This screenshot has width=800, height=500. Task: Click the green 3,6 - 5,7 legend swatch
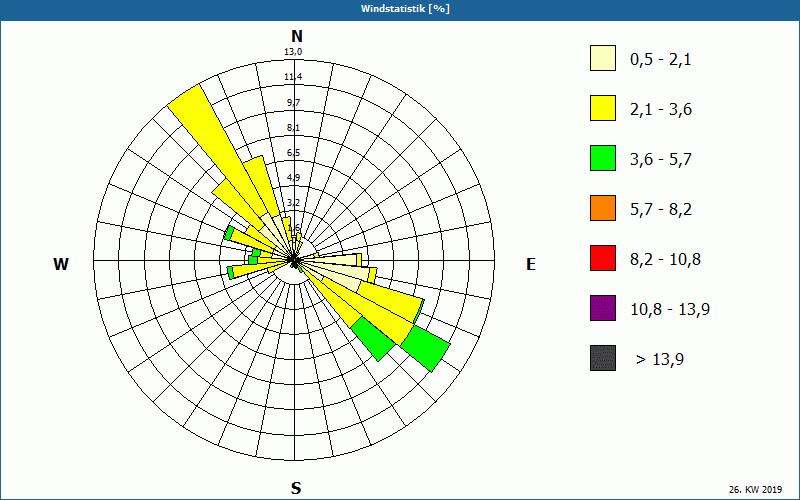pos(603,158)
